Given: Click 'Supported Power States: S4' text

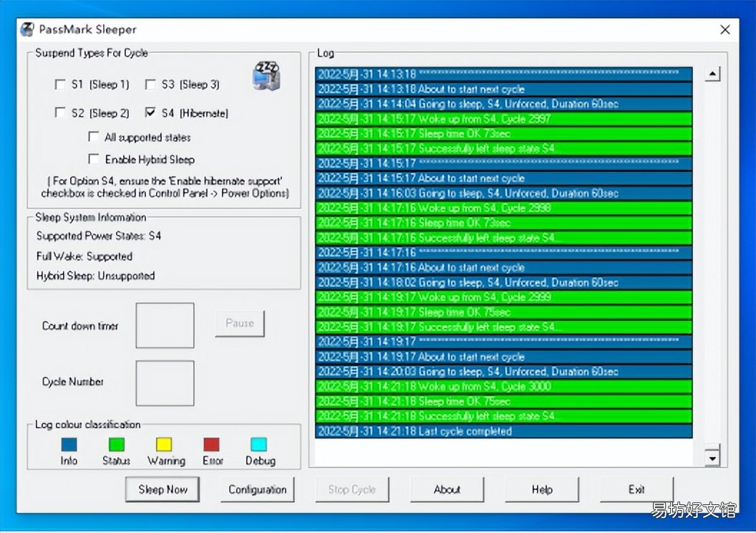Looking at the screenshot, I should coord(99,236).
